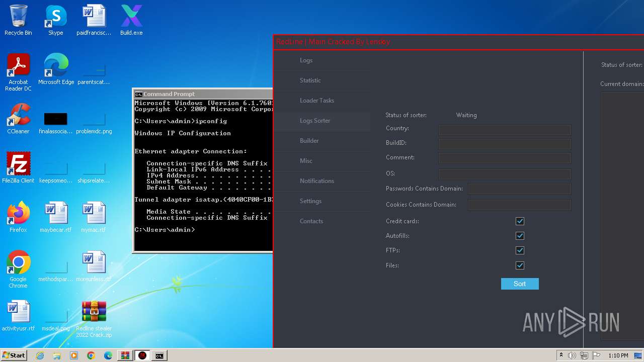Open the Logs section in RedLine
This screenshot has width=644, height=362.
[322, 60]
